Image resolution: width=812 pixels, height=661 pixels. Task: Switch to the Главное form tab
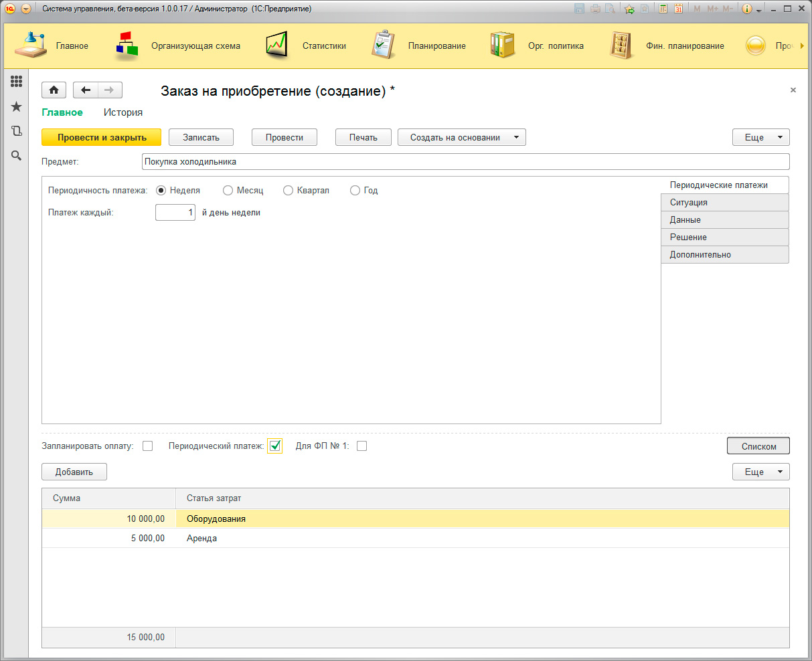62,112
